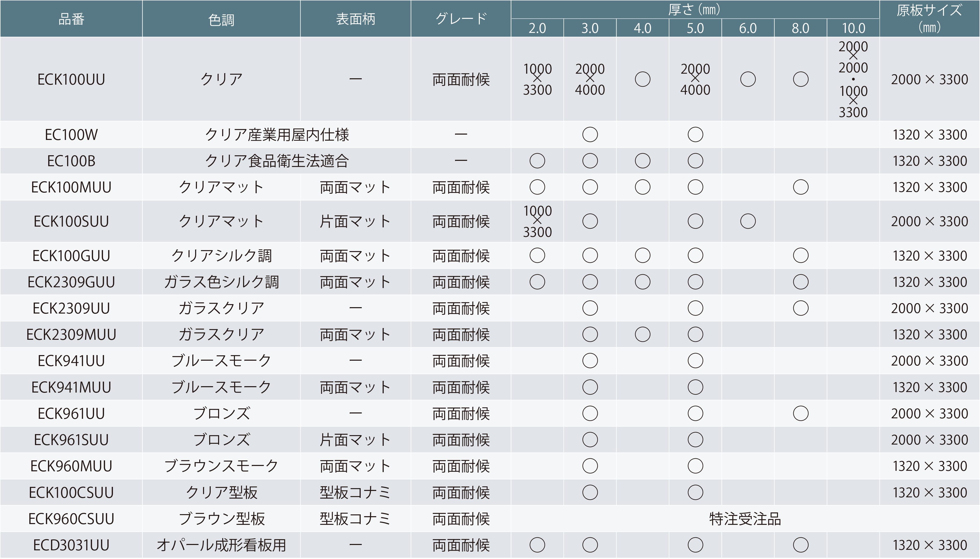Image resolution: width=980 pixels, height=559 pixels.
Task: Click the circle for EC100W at 3.0 thickness
Action: pyautogui.click(x=590, y=135)
